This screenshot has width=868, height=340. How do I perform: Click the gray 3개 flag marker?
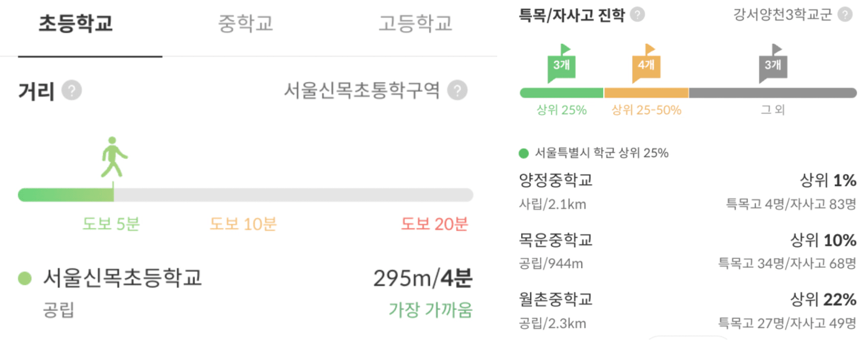773,64
